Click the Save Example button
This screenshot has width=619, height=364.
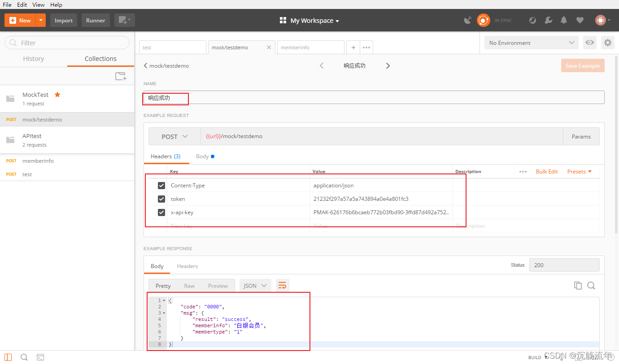(583, 65)
